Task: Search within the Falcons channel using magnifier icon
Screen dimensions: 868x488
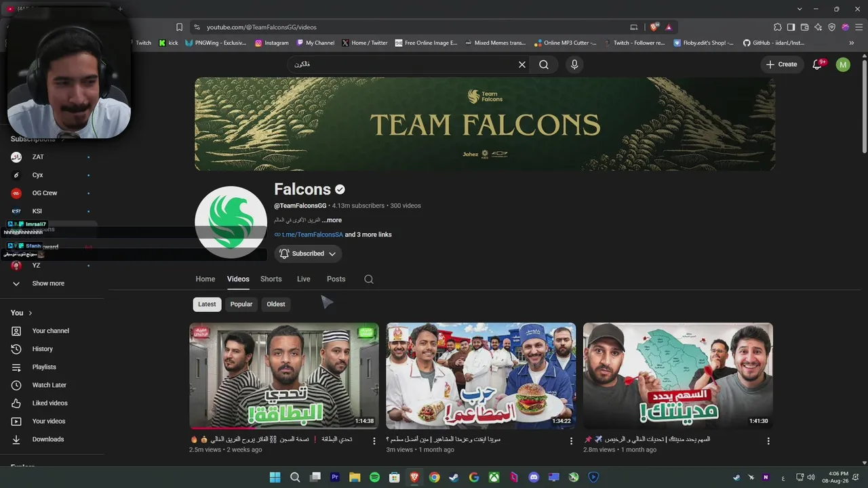Action: pos(369,279)
